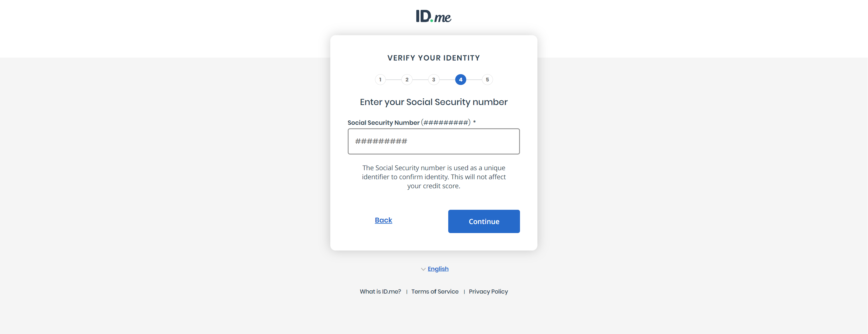Open the What is ID.me? link

(381, 292)
